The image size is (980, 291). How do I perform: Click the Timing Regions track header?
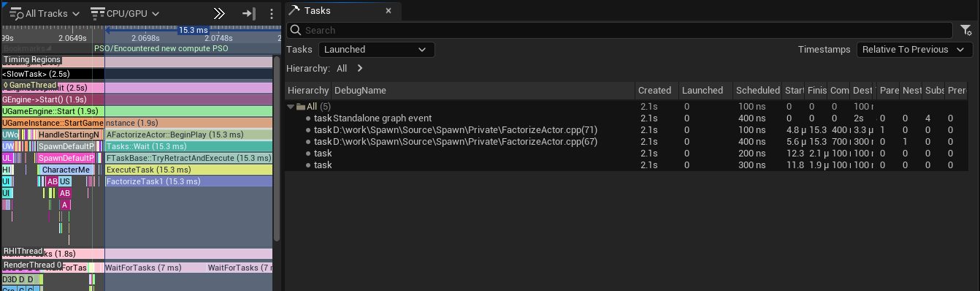pyautogui.click(x=31, y=60)
